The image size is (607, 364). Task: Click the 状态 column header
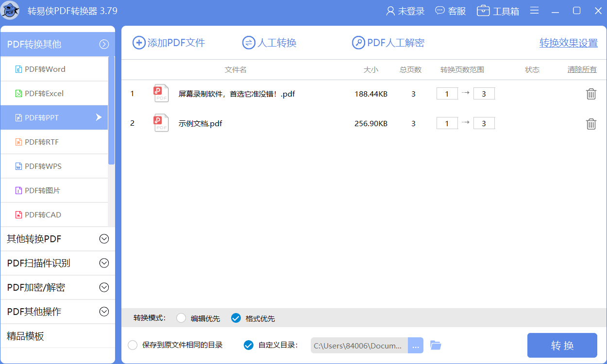(532, 70)
